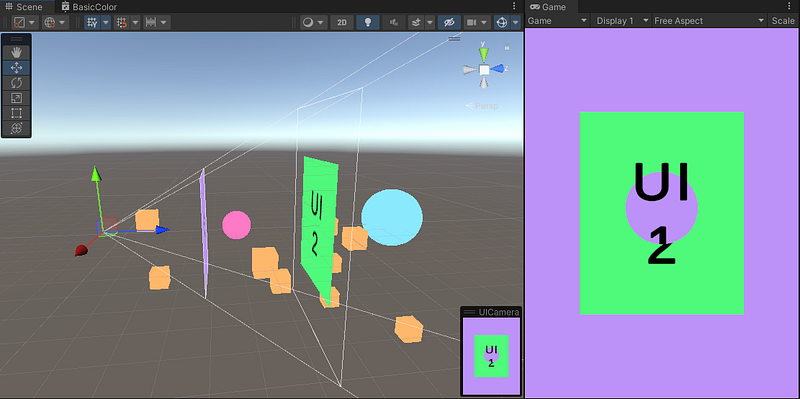800x399 pixels.
Task: Click the center cube of the orientation gizmo
Action: click(484, 69)
